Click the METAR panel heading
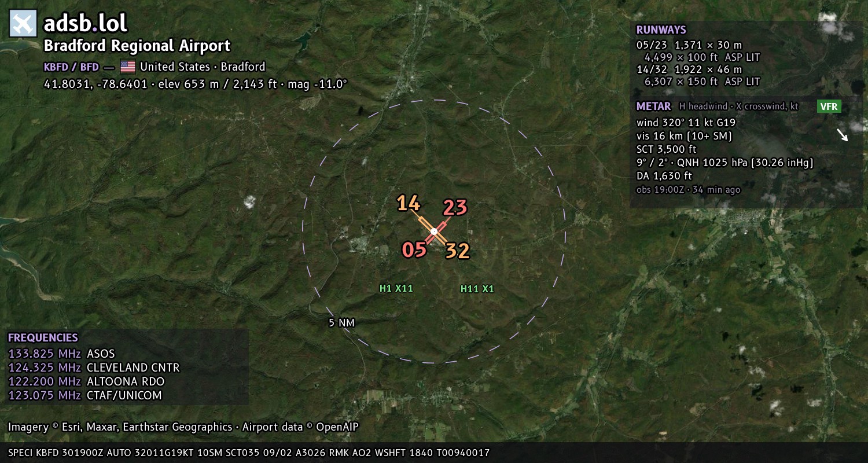Viewport: 868px width, 463px height. click(x=653, y=106)
